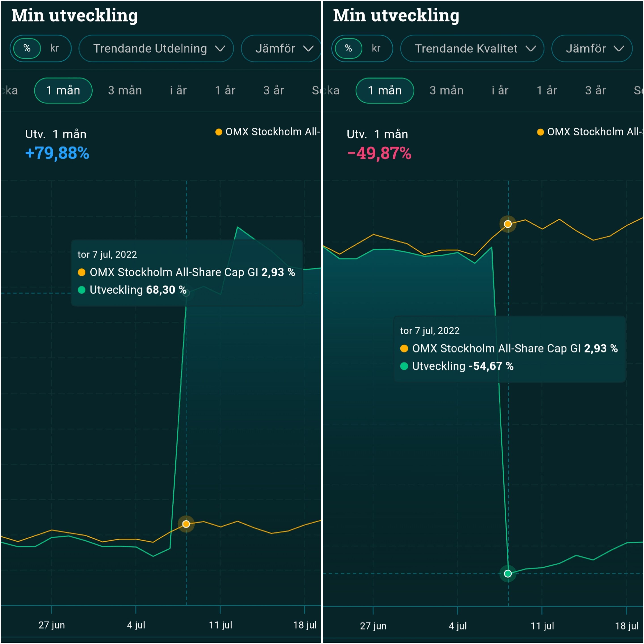The width and height of the screenshot is (644, 644).
Task: Click the −49,87% development value
Action: [379, 153]
